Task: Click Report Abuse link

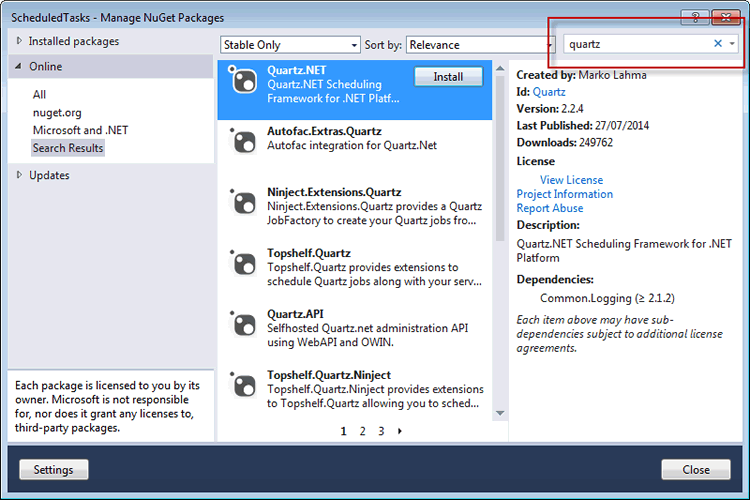Action: pyautogui.click(x=550, y=208)
